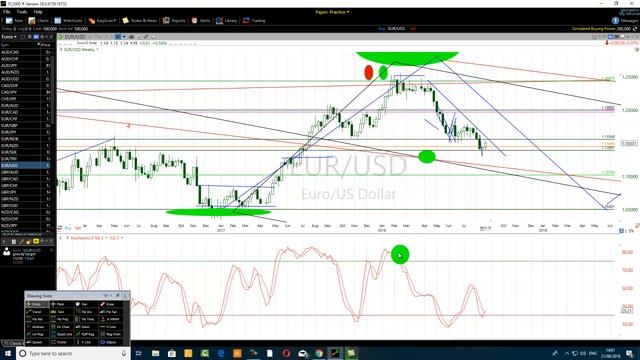Select the Gann drawing tool

tap(87, 327)
